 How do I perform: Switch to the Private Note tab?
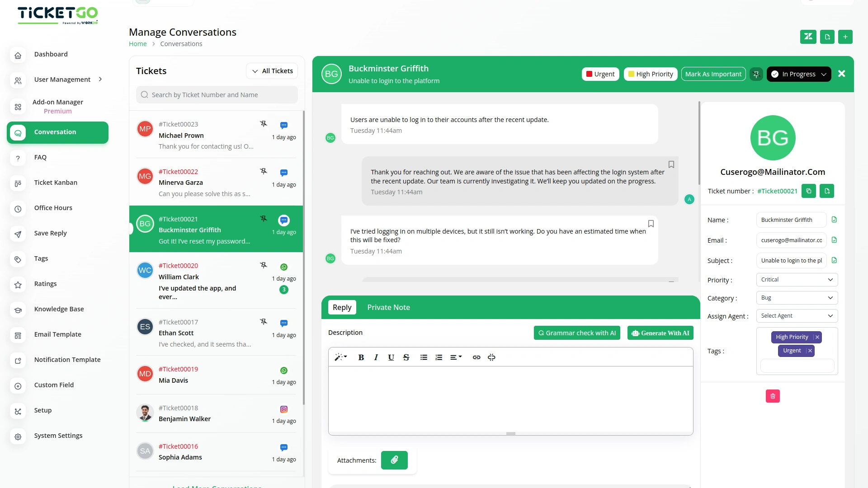coord(388,307)
